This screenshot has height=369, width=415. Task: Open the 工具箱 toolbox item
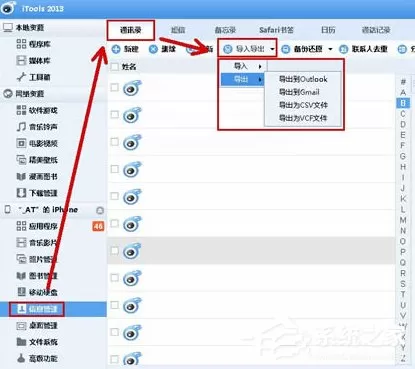[33, 77]
